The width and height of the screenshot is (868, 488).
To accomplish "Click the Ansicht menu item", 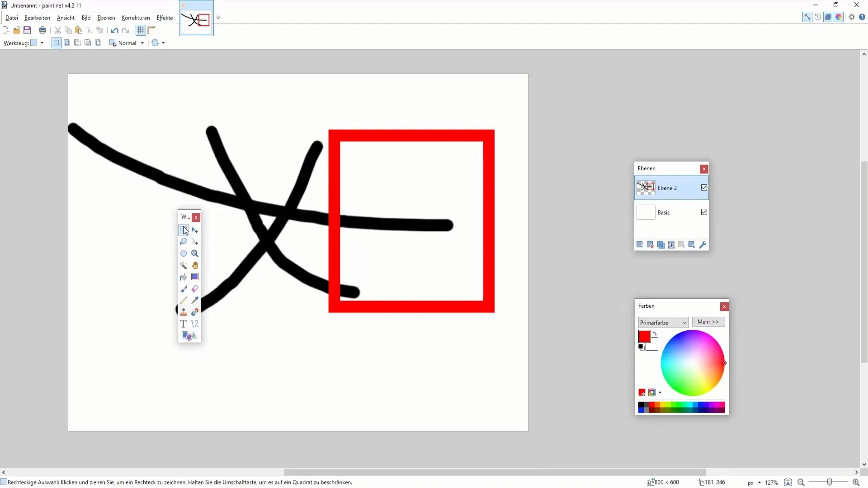I will (x=66, y=17).
